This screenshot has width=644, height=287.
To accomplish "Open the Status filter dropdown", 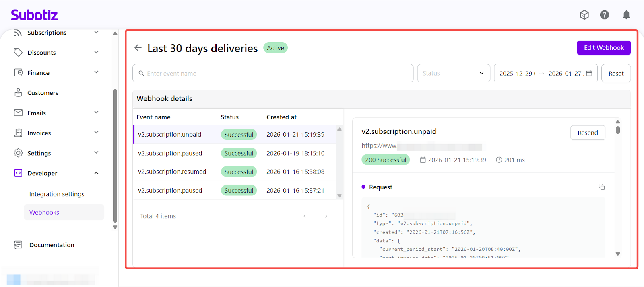I will [453, 73].
